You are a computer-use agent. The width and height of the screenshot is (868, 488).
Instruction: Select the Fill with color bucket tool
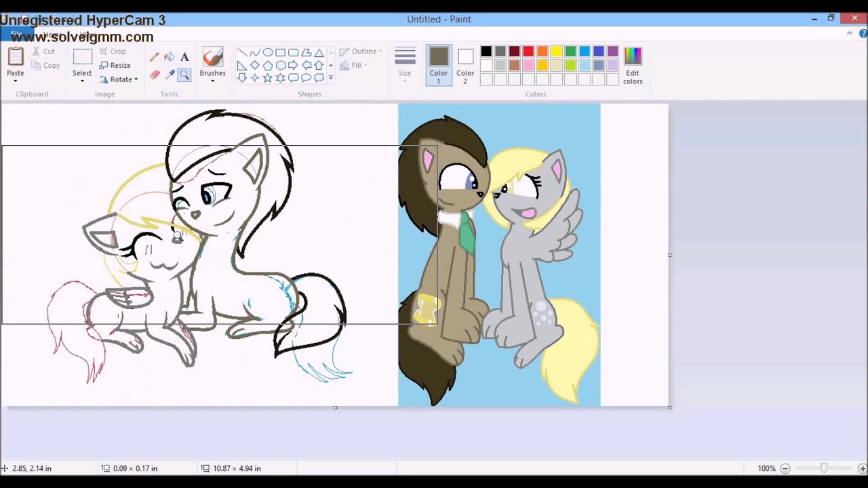(170, 57)
